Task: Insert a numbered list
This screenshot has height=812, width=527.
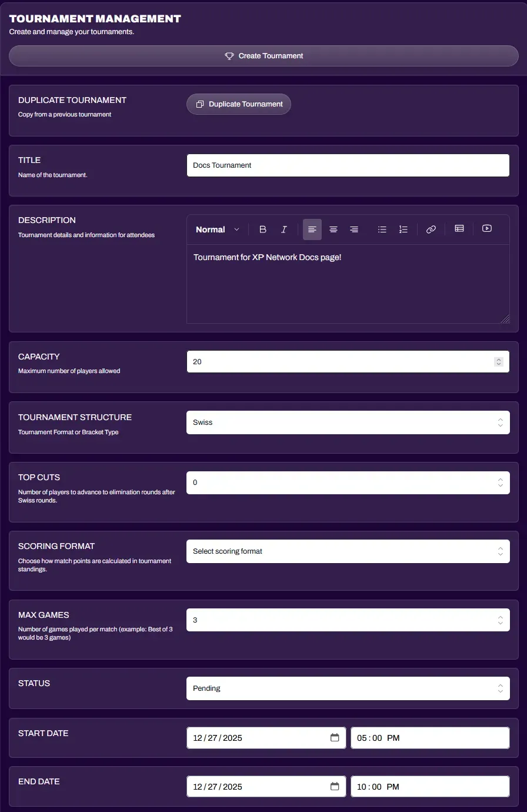Action: pos(403,229)
